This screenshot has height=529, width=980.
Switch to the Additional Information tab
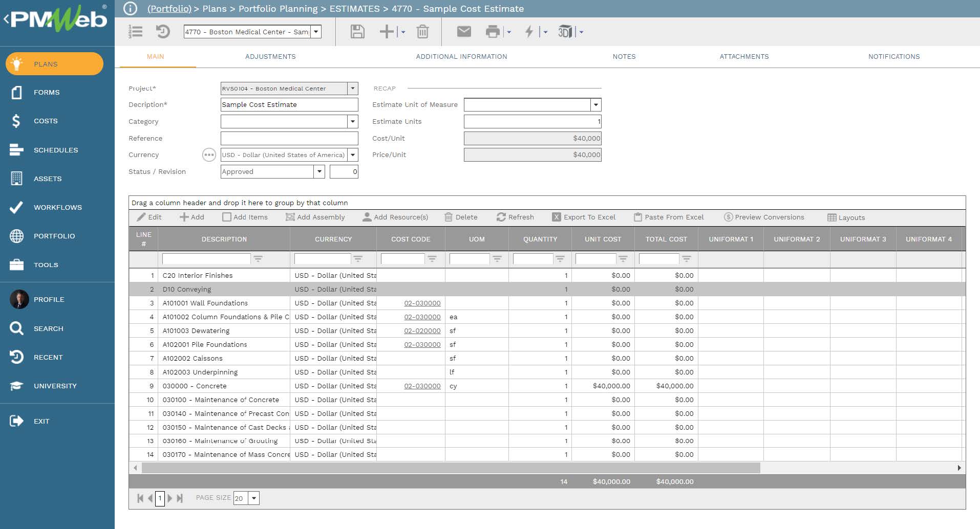[461, 56]
